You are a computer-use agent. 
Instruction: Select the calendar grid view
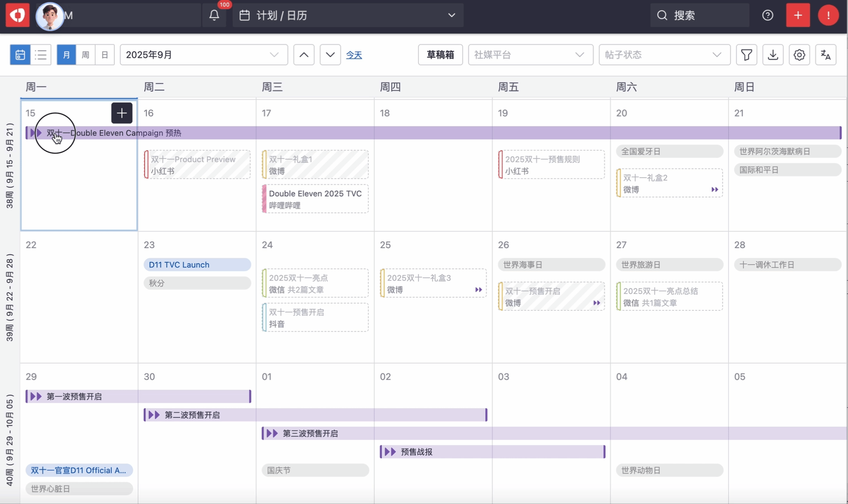pyautogui.click(x=20, y=55)
